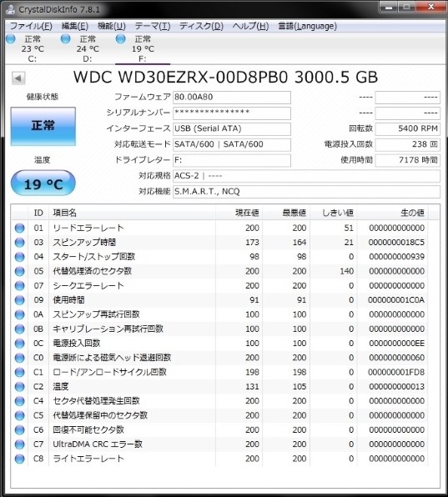The image size is (448, 497).
Task: Click the status icon for attribute 03
Action: pos(20,243)
